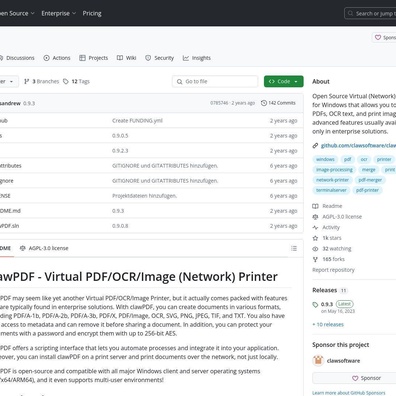Image resolution: width=396 pixels, height=396 pixels.
Task: Open the Open Source navigation dropdown
Action: coord(16,13)
